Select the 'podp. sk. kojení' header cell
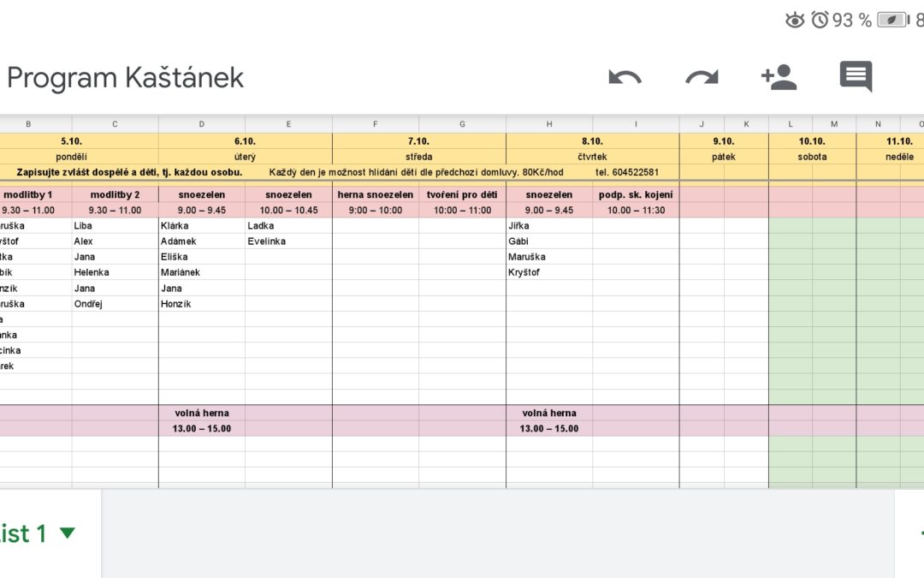Screen dimensions: 924x578 636,194
